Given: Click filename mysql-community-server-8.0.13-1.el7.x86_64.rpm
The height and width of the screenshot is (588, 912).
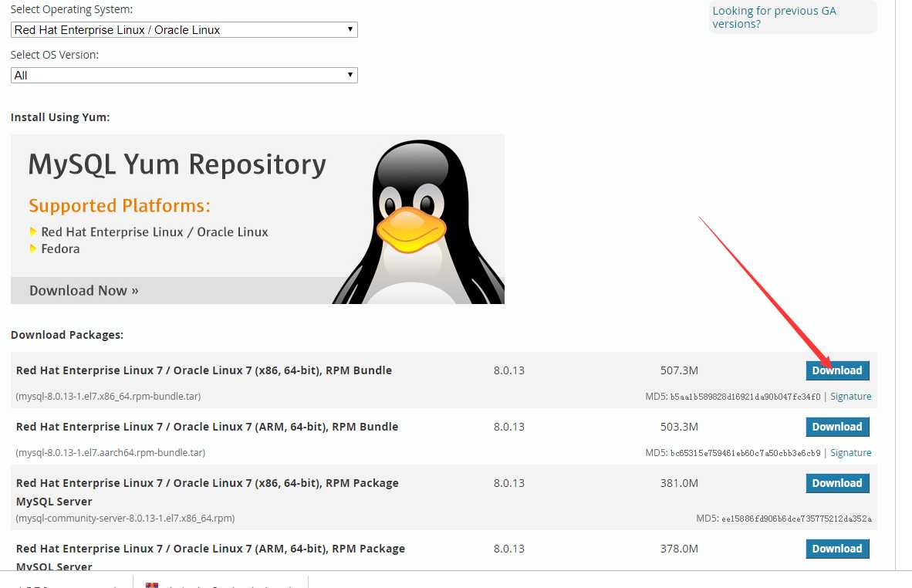Looking at the screenshot, I should 125,519.
